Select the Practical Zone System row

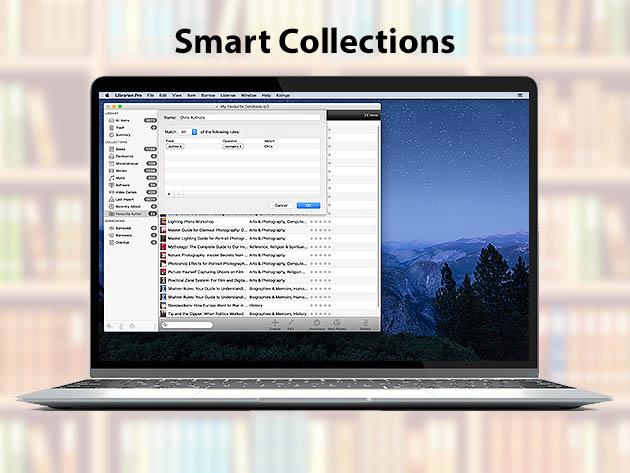268,281
